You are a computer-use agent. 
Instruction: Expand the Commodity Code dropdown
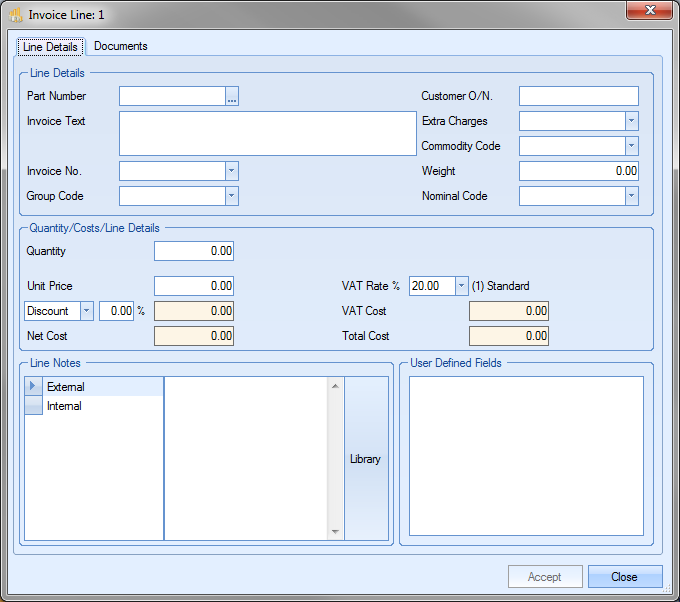point(631,146)
